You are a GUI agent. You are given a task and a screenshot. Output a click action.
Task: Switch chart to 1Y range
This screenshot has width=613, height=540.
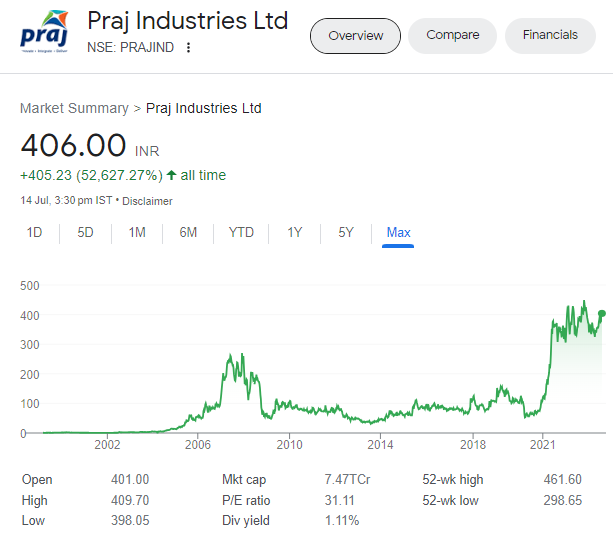[295, 233]
